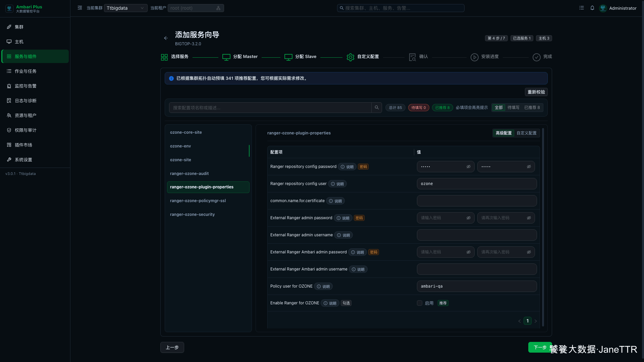Open the 集群 cluster sidebar item
This screenshot has height=362, width=644.
tap(35, 27)
